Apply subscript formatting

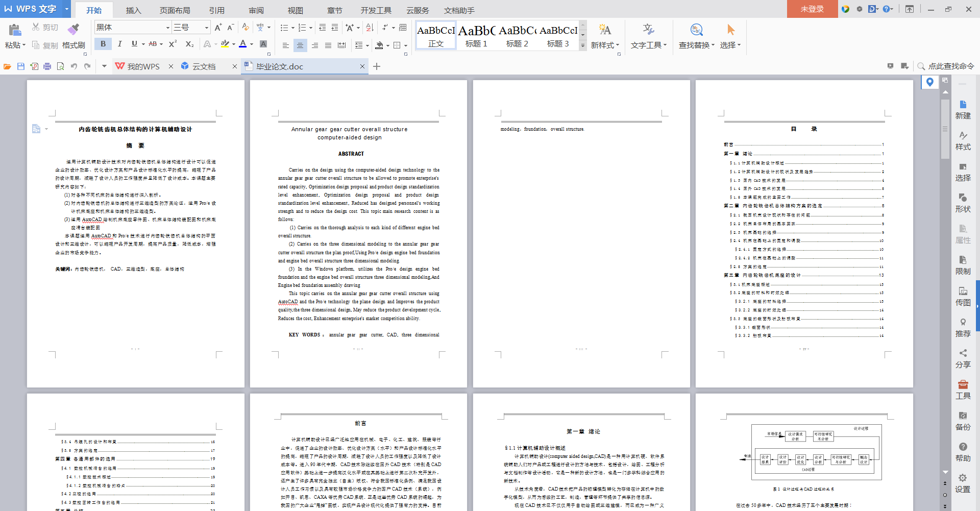tap(189, 44)
